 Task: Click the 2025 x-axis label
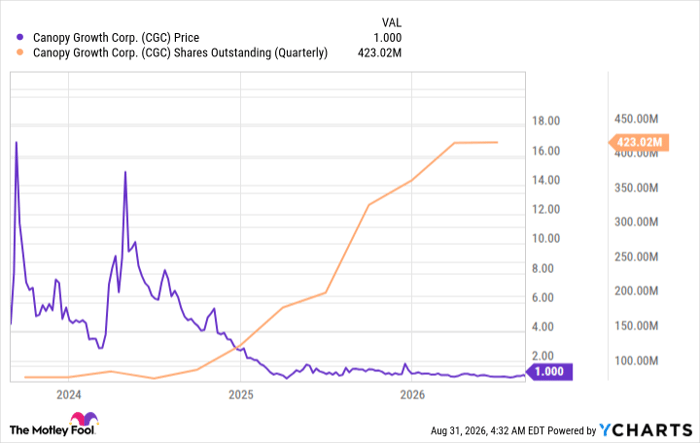coord(241,395)
